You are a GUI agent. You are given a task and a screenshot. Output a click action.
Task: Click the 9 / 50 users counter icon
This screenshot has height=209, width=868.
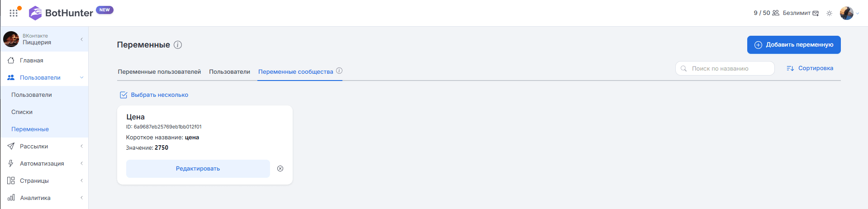[x=775, y=13]
